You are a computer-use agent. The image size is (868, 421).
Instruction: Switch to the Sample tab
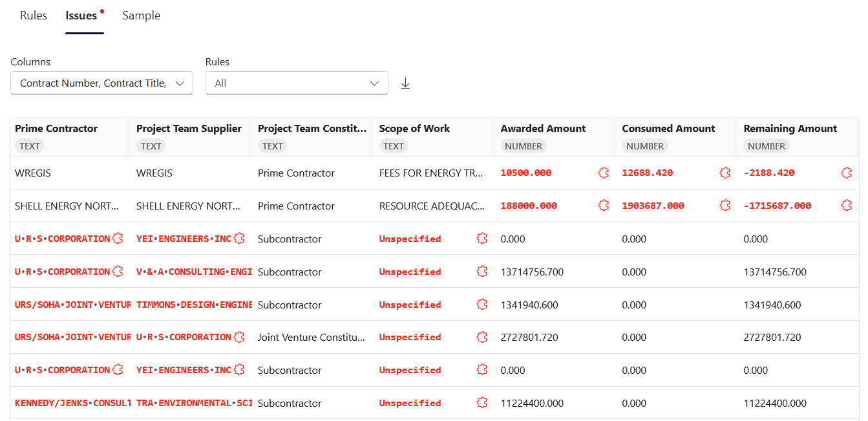141,15
